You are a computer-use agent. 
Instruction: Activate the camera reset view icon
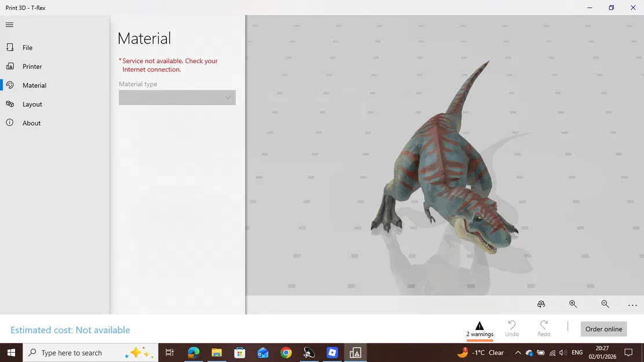click(541, 304)
